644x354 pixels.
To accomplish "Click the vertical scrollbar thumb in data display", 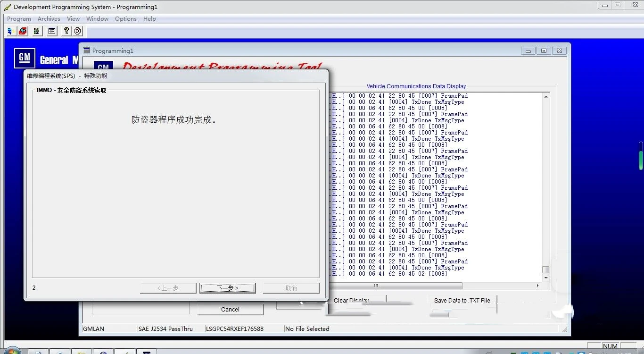I will coord(546,270).
